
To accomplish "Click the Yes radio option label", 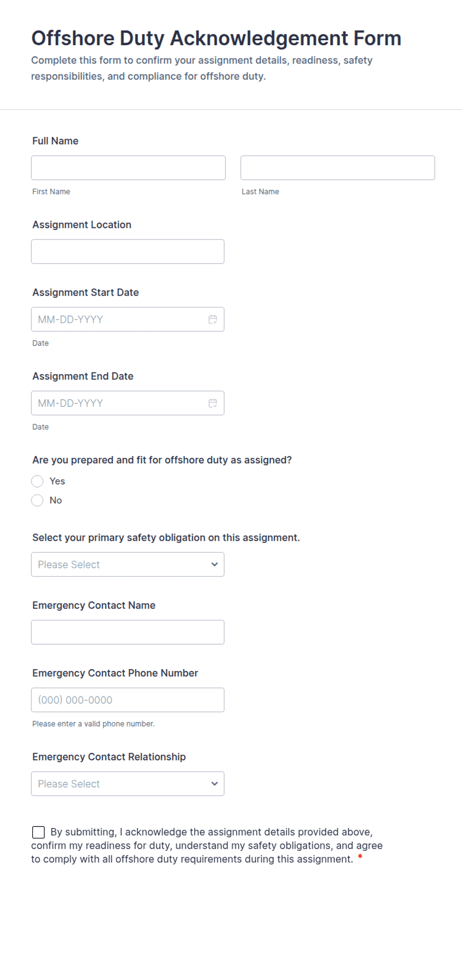I will point(57,481).
